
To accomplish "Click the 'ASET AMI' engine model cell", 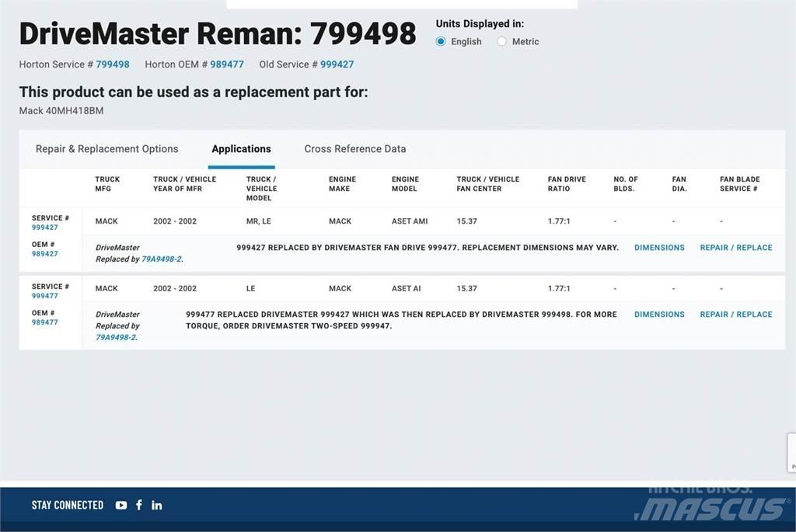I will (409, 221).
